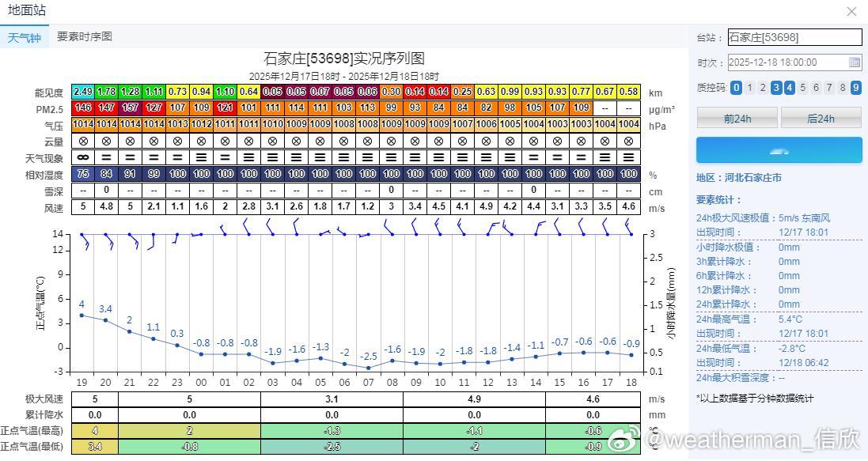Click the 时次 date-time input field

tap(794, 62)
